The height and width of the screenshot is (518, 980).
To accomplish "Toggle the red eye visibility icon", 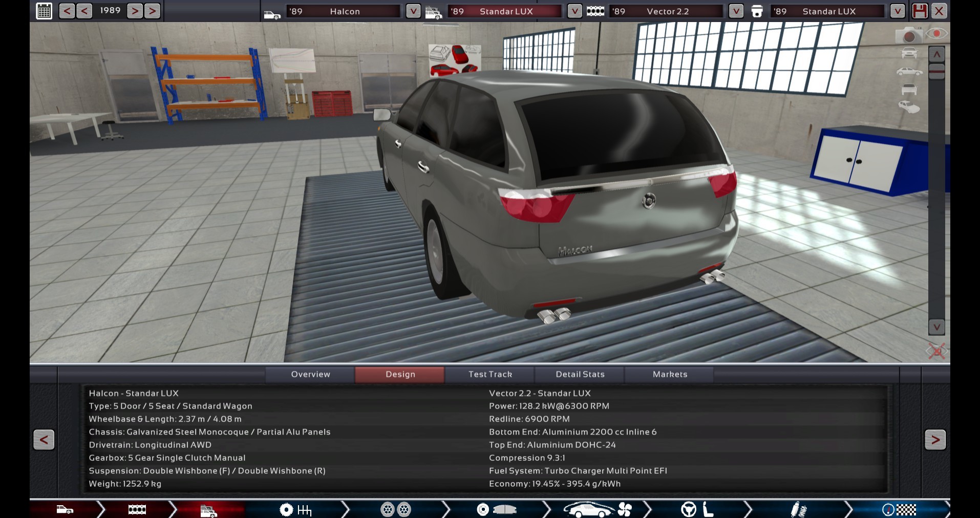I will [936, 34].
